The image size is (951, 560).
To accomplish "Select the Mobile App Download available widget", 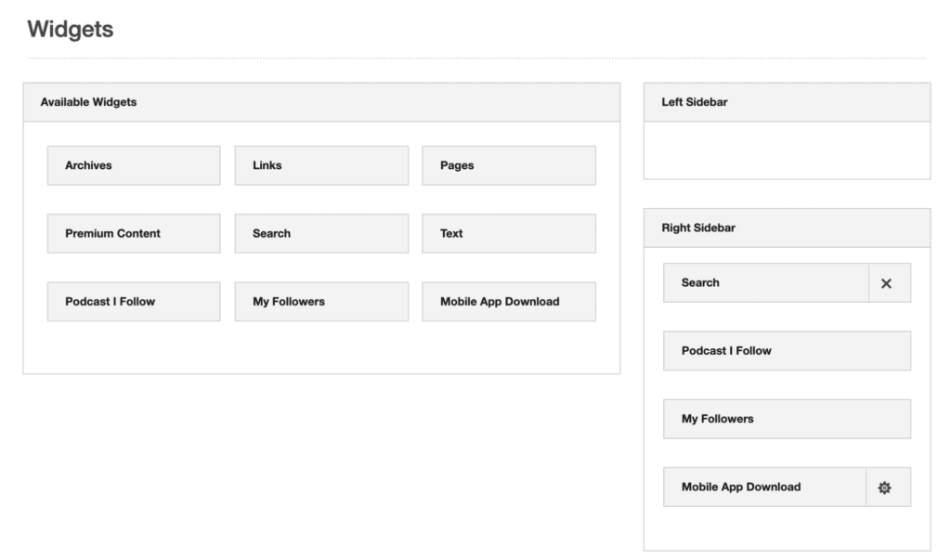I will 508,301.
